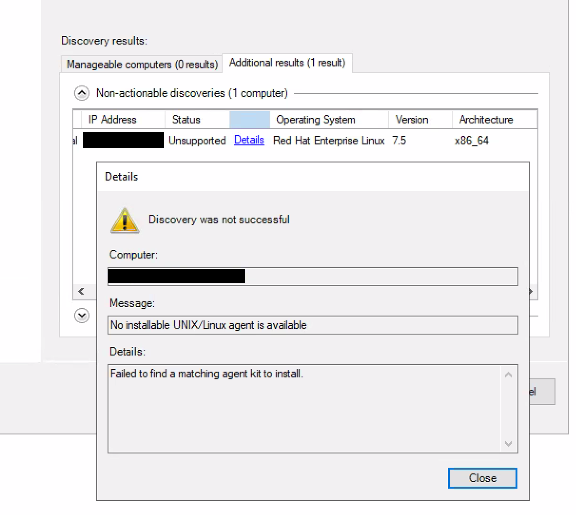Click the highlighted blank column header
The height and width of the screenshot is (515, 576).
[x=249, y=120]
